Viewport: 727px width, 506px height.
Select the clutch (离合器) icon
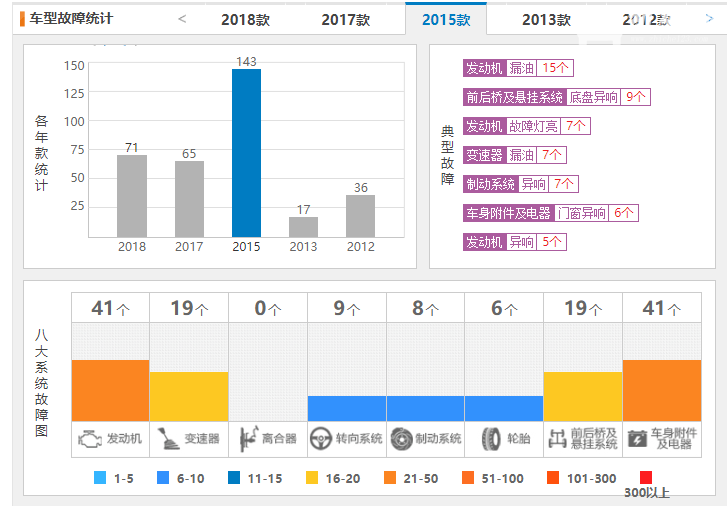click(248, 439)
